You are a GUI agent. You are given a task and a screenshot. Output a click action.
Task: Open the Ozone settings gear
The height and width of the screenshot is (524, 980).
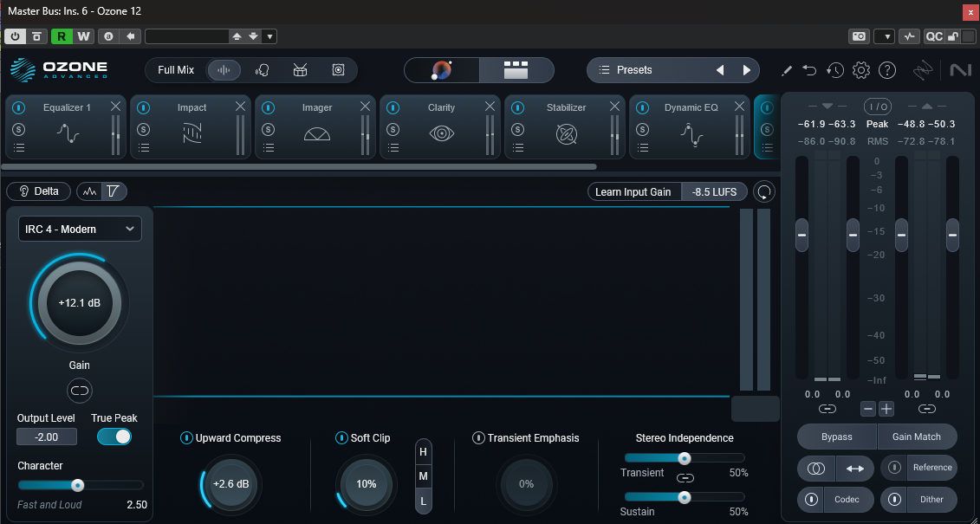point(861,70)
